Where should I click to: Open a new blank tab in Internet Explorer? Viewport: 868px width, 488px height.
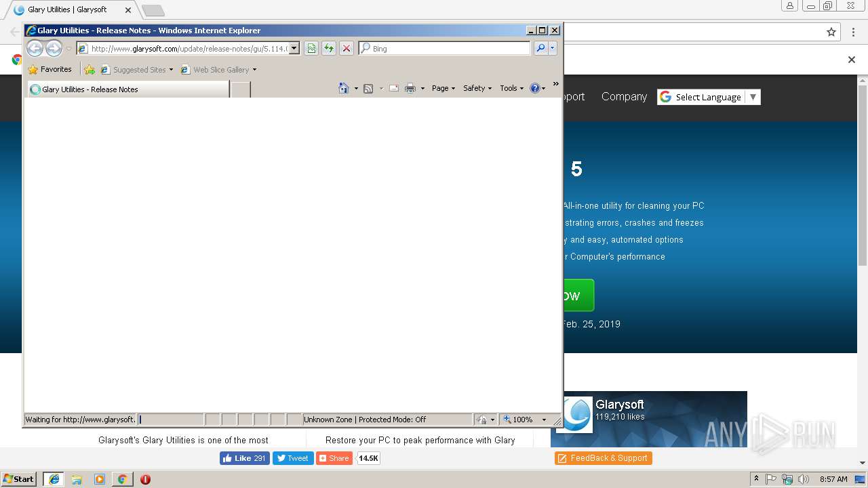[x=241, y=89]
